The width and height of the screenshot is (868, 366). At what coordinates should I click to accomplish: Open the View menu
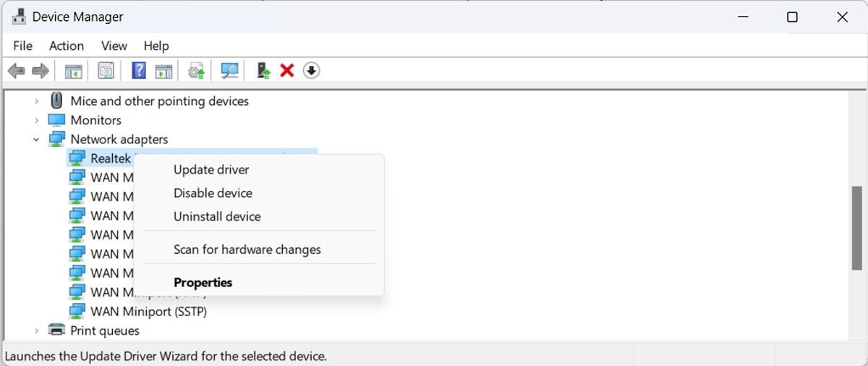pyautogui.click(x=114, y=46)
